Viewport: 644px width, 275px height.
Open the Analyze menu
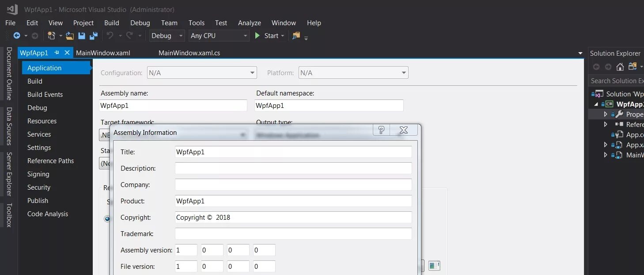point(250,23)
